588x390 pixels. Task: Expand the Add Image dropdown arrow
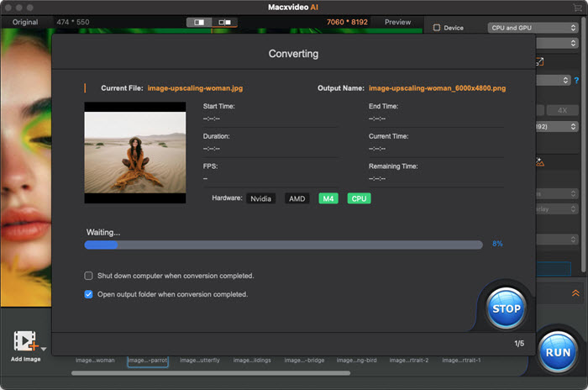(44, 349)
